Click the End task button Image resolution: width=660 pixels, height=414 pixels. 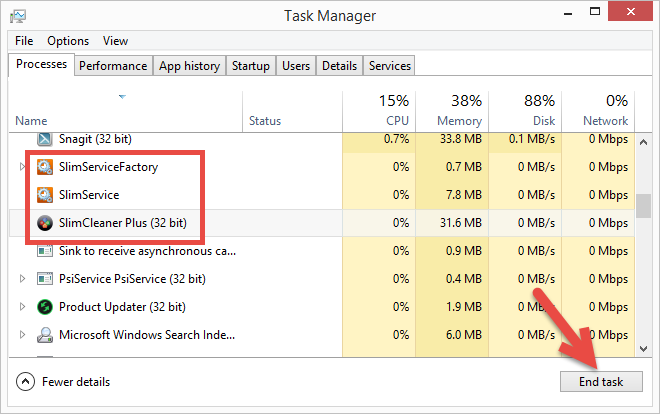(x=601, y=382)
